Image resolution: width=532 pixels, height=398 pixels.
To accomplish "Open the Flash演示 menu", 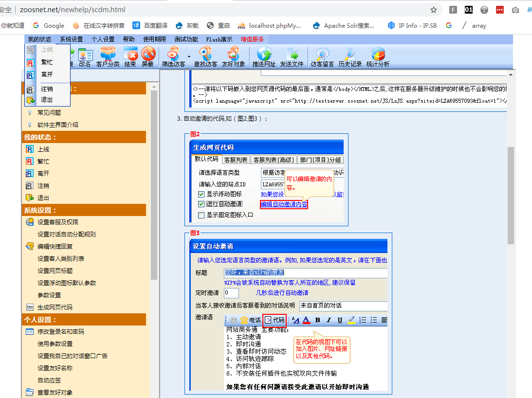I will point(219,39).
